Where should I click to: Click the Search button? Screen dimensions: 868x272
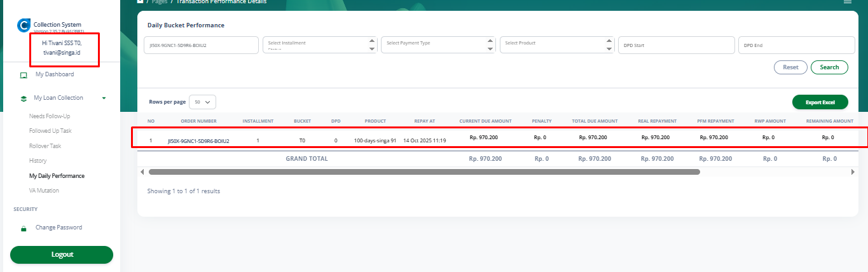point(829,67)
